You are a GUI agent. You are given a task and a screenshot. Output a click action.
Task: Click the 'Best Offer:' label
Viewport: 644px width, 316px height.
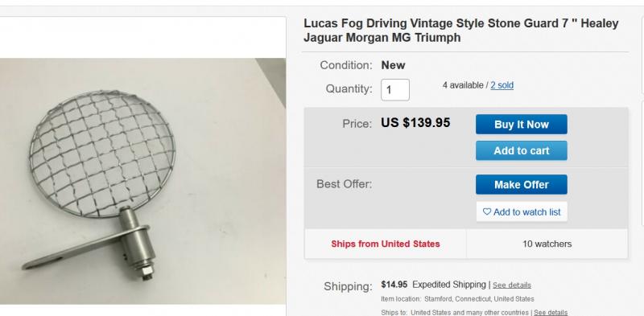[x=345, y=184]
